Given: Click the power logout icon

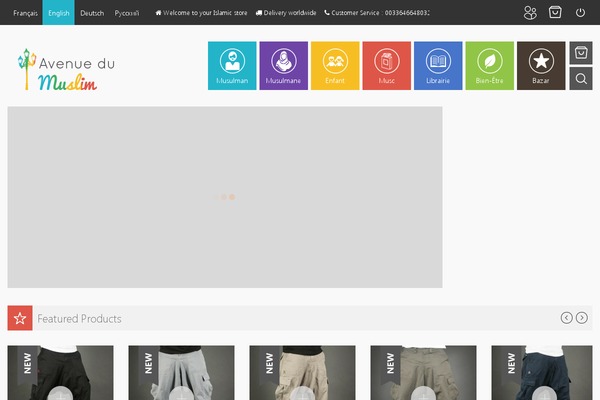Looking at the screenshot, I should (580, 13).
